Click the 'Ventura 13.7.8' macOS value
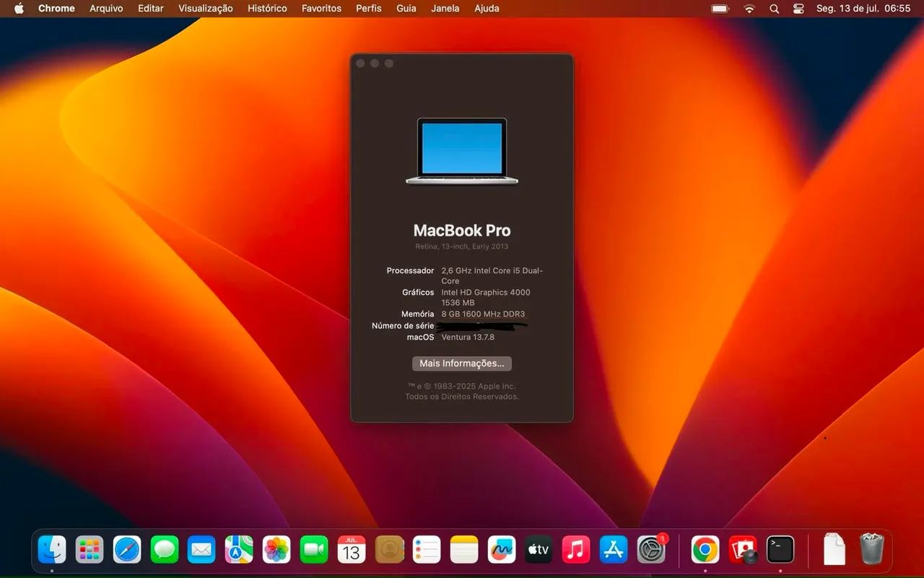 coord(468,337)
